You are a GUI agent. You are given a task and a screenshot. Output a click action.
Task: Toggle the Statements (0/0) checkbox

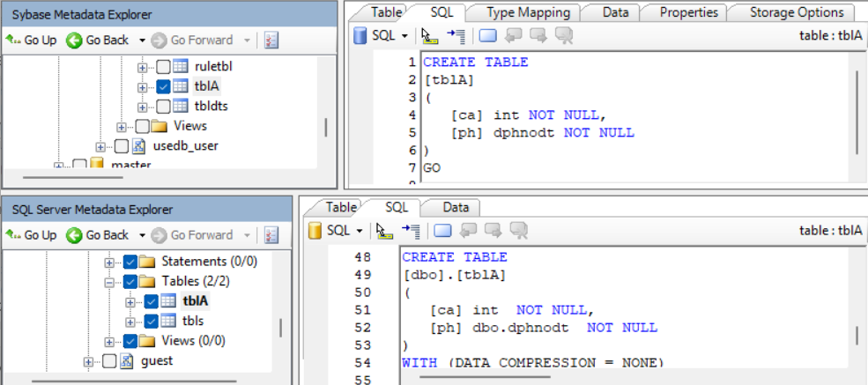coord(130,261)
